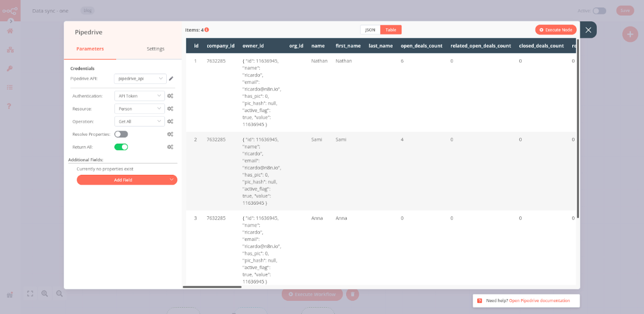Screen dimensions: 644x314
Task: Expand the sidebar with the chevron arrow
Action: pyautogui.click(x=11, y=21)
